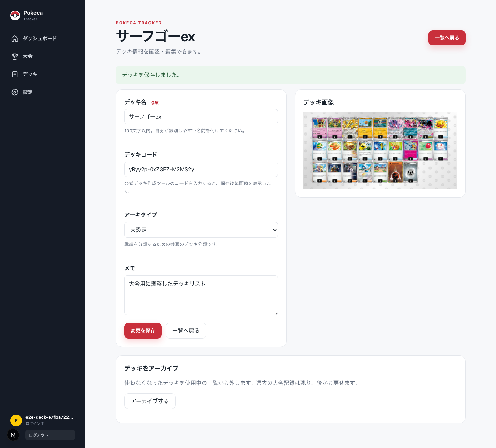Click the デッキコード field label
The height and width of the screenshot is (448, 496).
[141, 155]
